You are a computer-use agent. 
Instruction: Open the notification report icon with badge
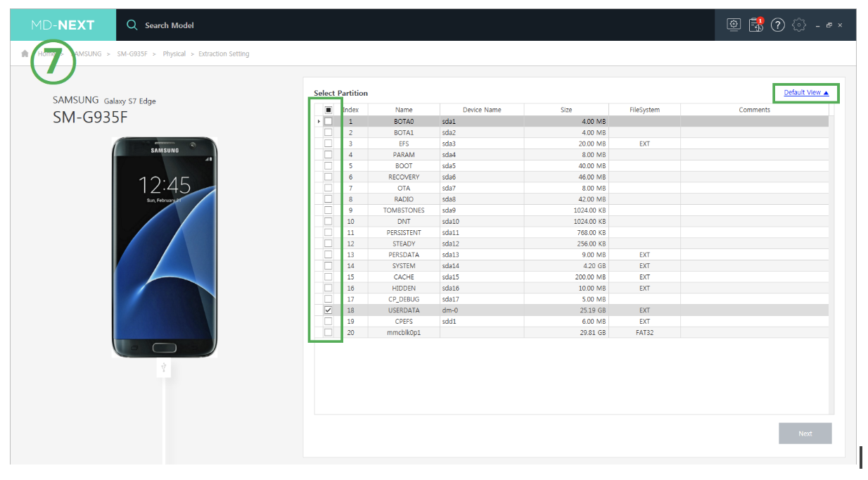point(755,25)
